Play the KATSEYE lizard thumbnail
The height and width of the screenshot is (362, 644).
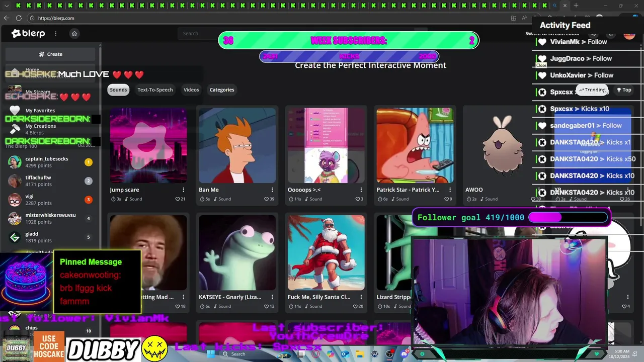(x=237, y=252)
